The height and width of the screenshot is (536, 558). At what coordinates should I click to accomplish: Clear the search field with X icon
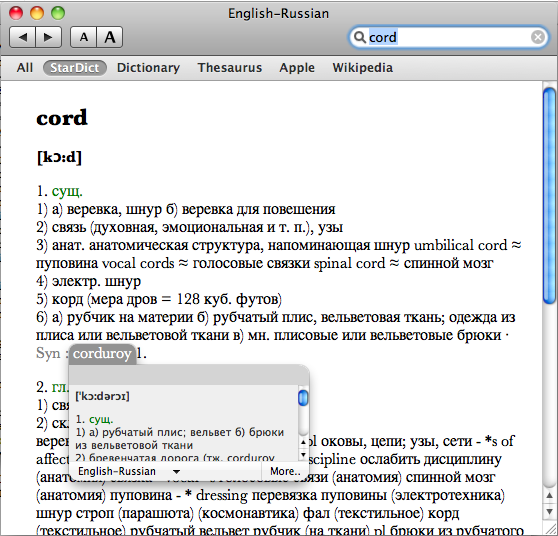(537, 37)
